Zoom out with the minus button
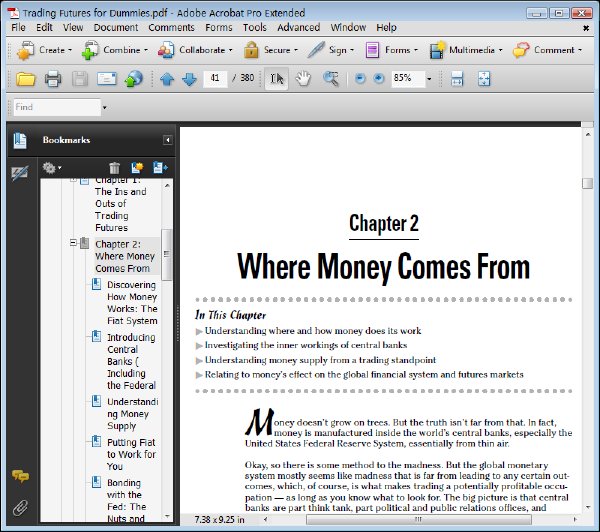 point(360,78)
